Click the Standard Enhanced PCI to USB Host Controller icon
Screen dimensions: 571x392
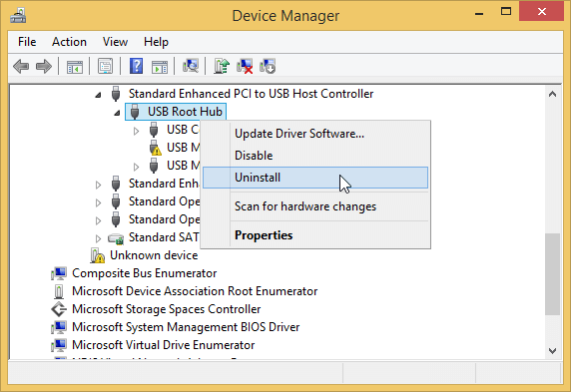116,94
